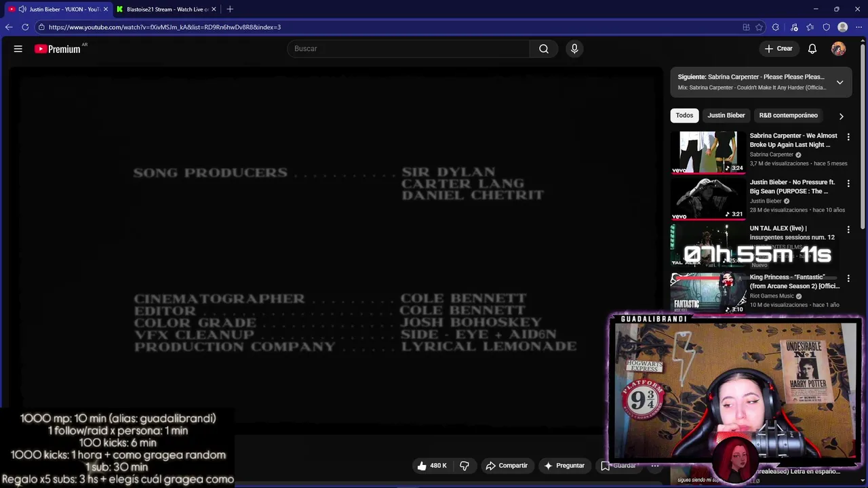The height and width of the screenshot is (488, 868).
Task: Switch to Blastoise21 Stream browser tab
Action: tap(167, 9)
